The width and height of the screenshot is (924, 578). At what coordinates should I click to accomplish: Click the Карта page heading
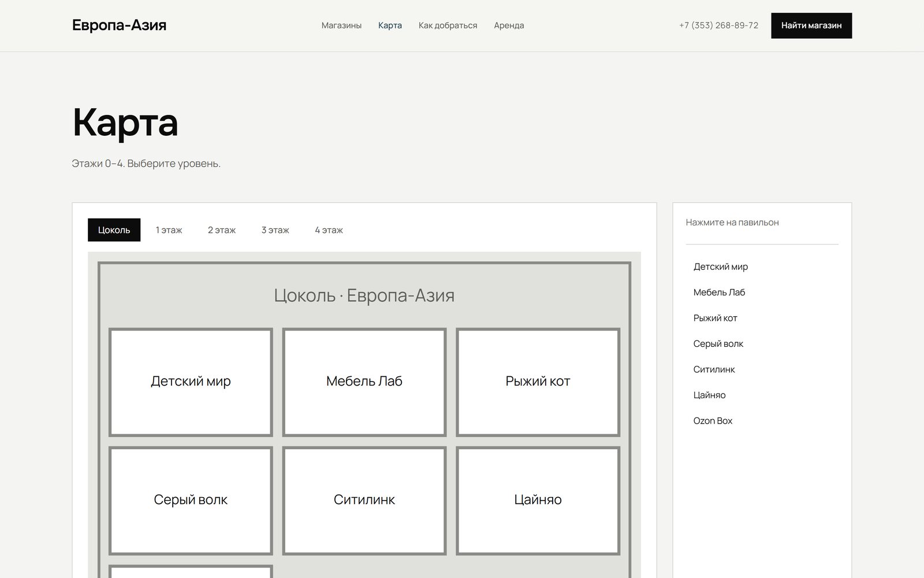click(125, 122)
